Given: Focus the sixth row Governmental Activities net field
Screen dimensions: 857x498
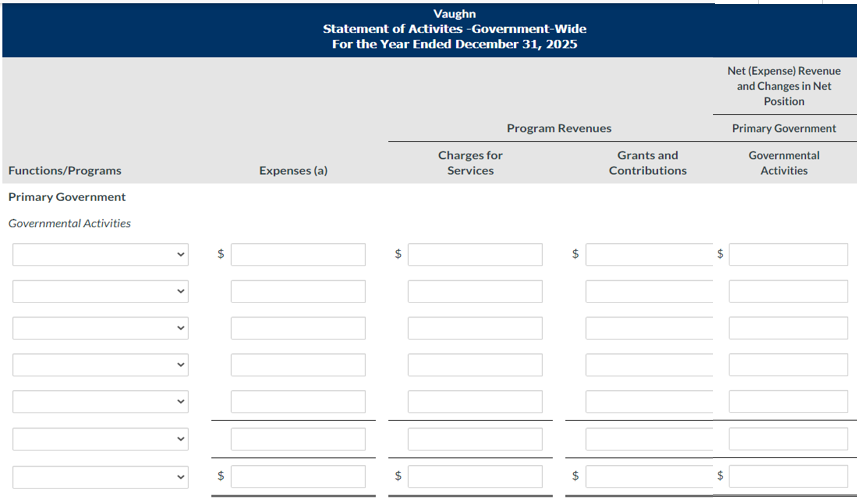Looking at the screenshot, I should coord(788,439).
